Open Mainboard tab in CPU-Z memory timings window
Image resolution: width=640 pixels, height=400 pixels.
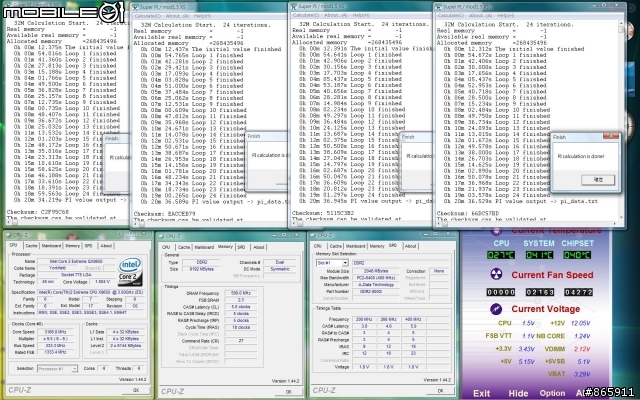pyautogui.click(x=204, y=247)
